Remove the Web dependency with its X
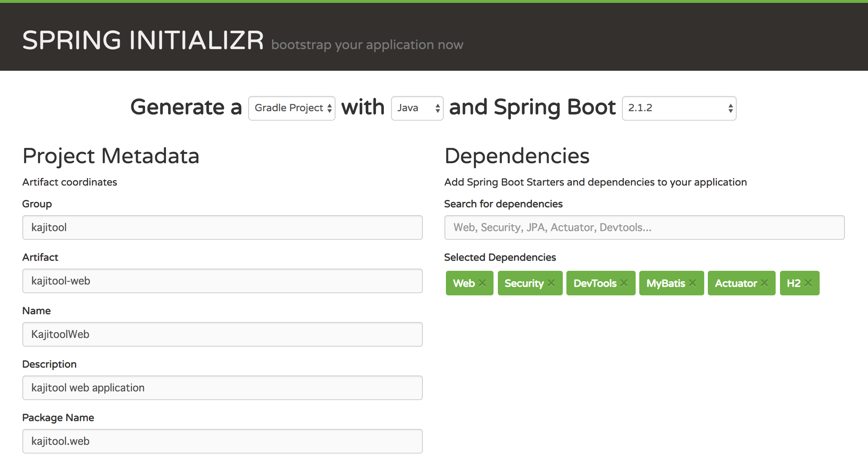The height and width of the screenshot is (460, 868). click(x=482, y=283)
